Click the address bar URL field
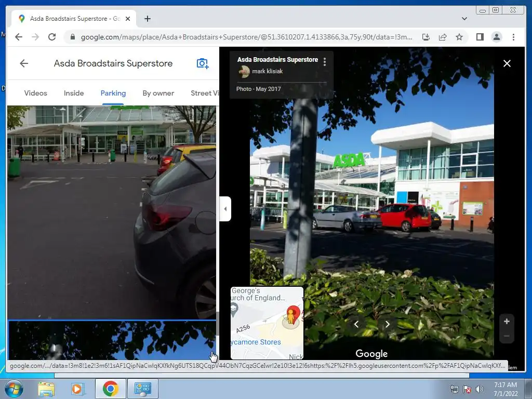Image resolution: width=532 pixels, height=399 pixels. tap(246, 37)
